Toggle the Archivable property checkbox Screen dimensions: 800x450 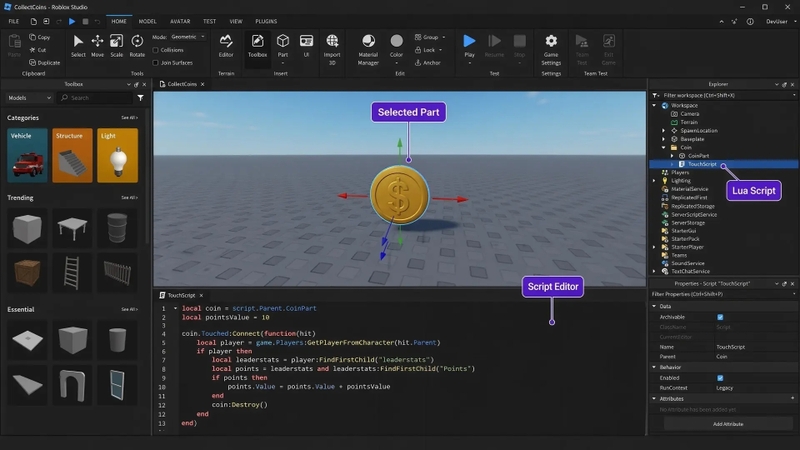(720, 317)
